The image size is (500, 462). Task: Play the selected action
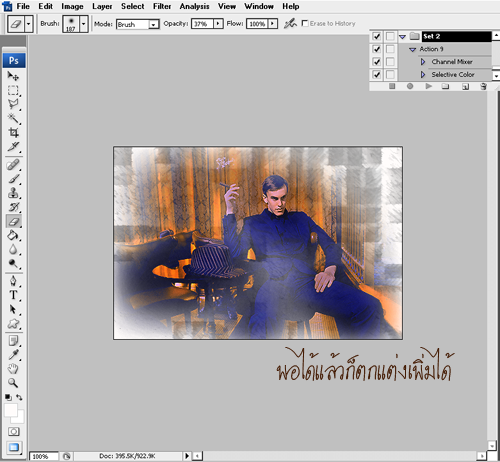point(429,86)
